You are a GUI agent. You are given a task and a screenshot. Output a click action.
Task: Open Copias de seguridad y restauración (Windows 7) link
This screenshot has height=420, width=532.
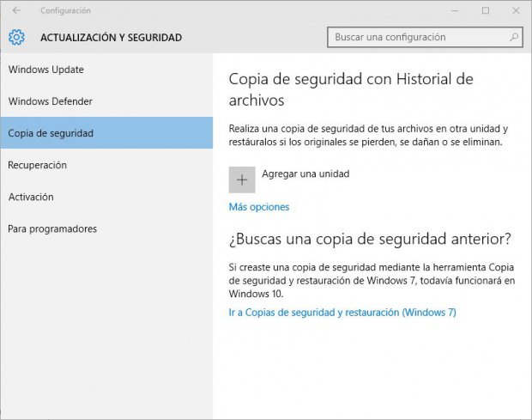click(x=342, y=313)
